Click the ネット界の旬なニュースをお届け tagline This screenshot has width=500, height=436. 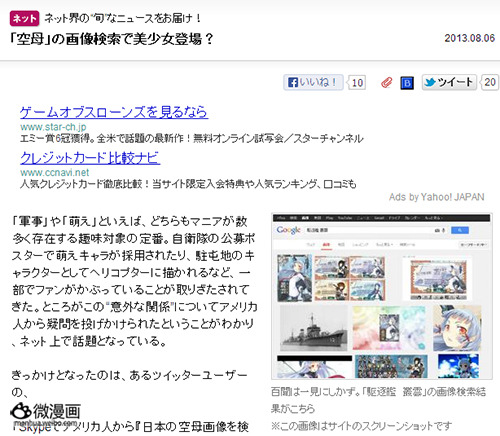pos(123,18)
